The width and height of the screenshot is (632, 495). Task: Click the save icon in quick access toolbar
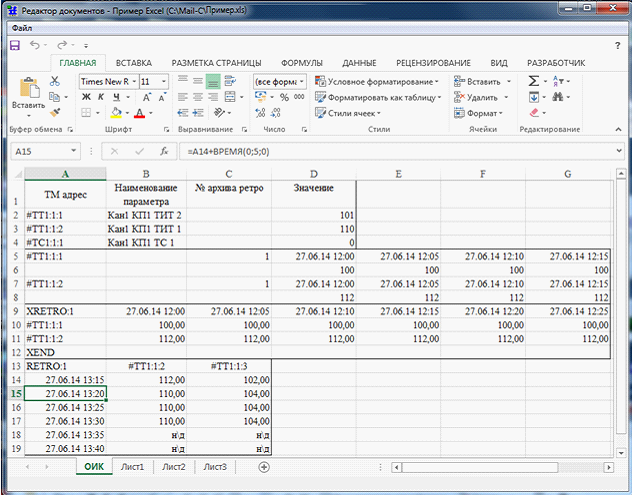point(16,45)
